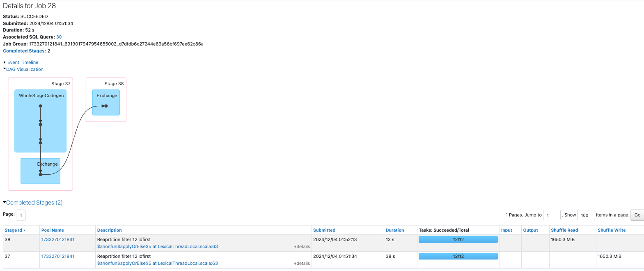Click the Exchange node in Stage 38

[106, 102]
